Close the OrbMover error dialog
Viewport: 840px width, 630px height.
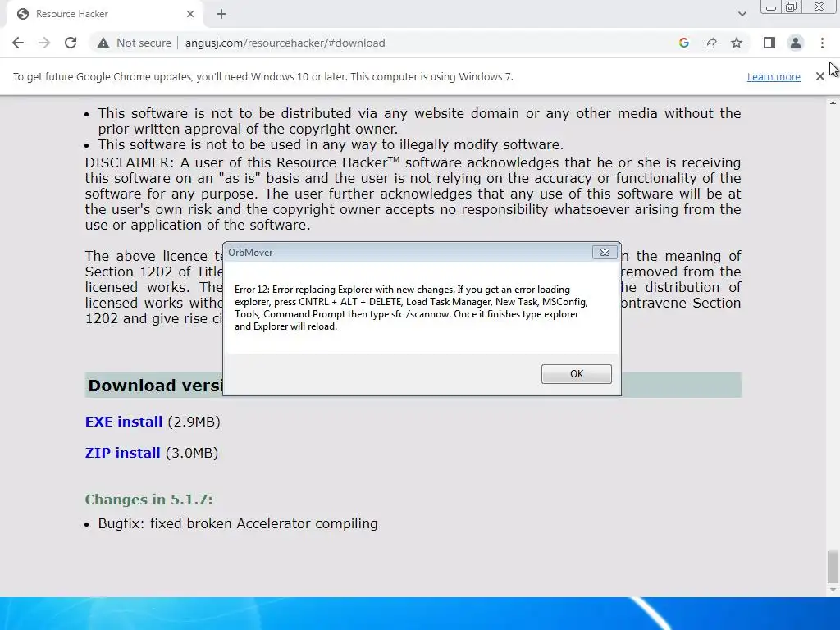point(605,253)
